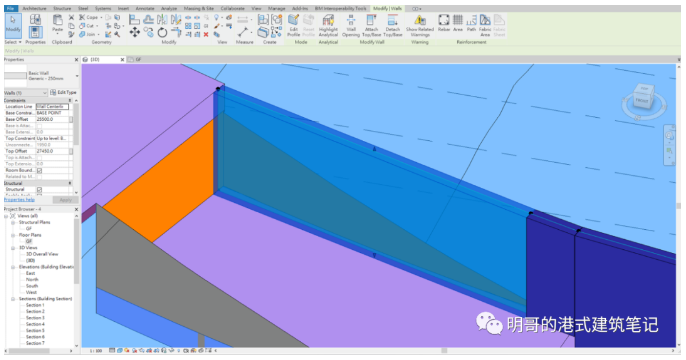The height and width of the screenshot is (360, 686).
Task: Click the Top Offset value field
Action: (52, 151)
